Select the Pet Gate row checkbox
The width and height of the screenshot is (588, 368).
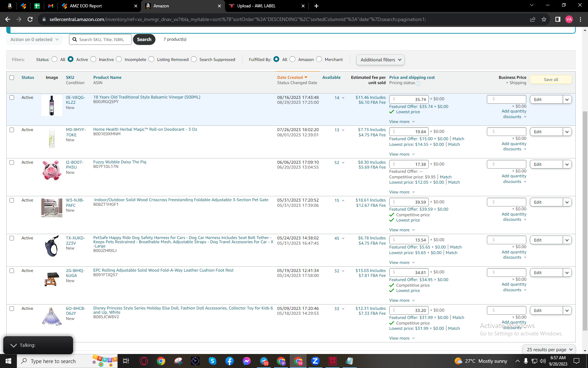(12, 200)
